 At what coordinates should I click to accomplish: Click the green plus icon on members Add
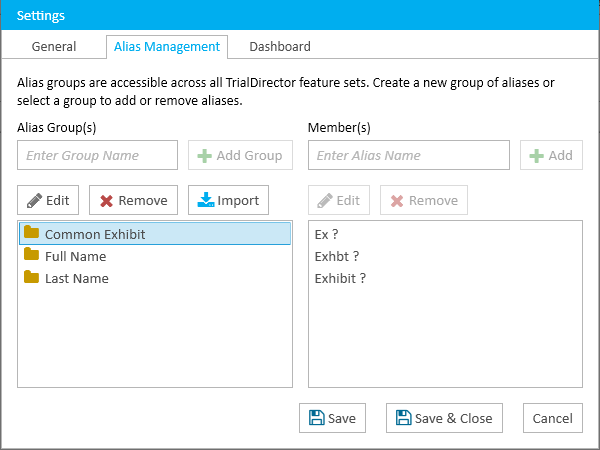tap(536, 156)
